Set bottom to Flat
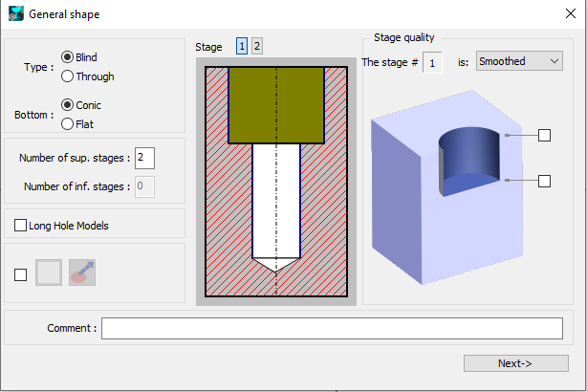Viewport: 587px width, 392px height. point(68,123)
